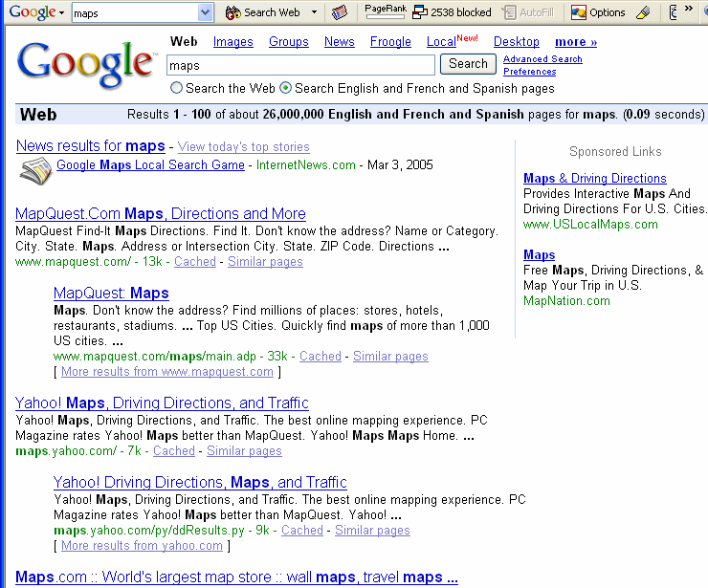Open the Google toolbar logo dropdown arrow
The width and height of the screenshot is (708, 588).
tap(61, 13)
